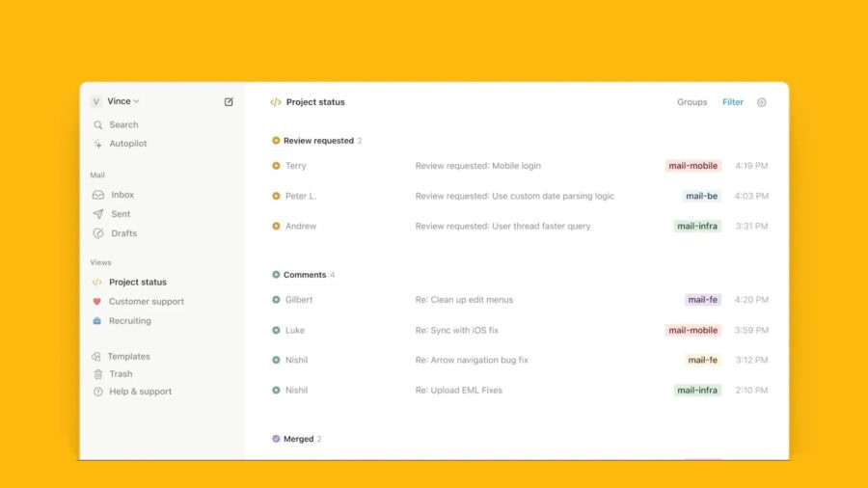
Task: Click sender name Terry
Action: [x=296, y=166]
